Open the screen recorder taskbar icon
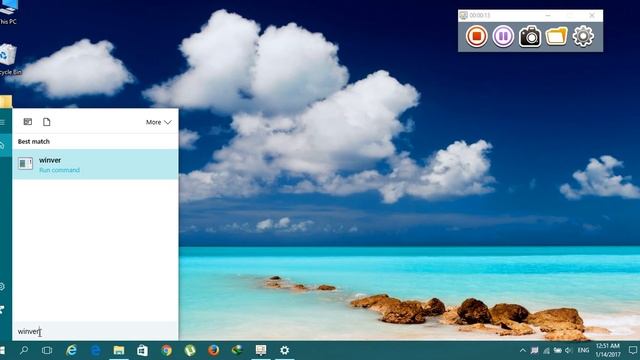Viewport: 640px width, 360px height. pyautogui.click(x=261, y=350)
